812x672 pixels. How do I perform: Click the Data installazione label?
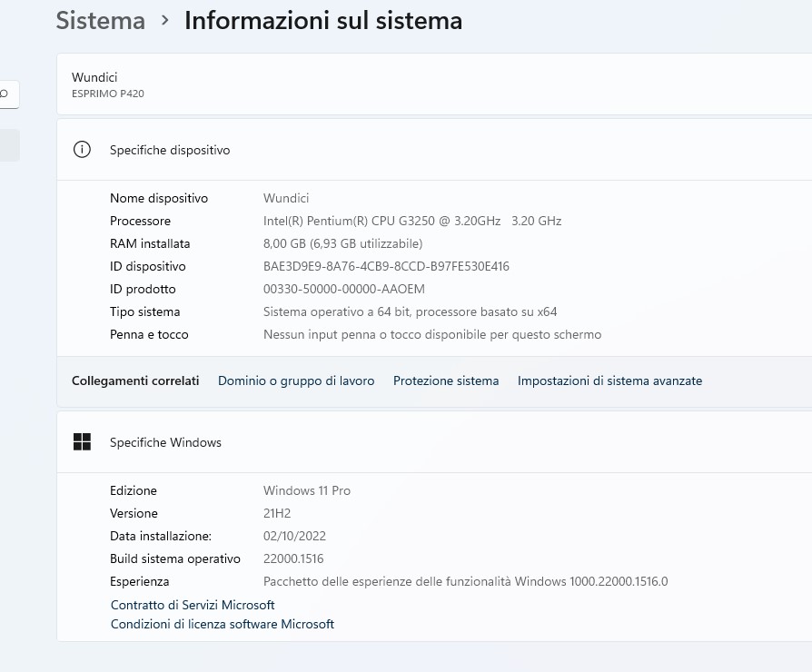[161, 537]
